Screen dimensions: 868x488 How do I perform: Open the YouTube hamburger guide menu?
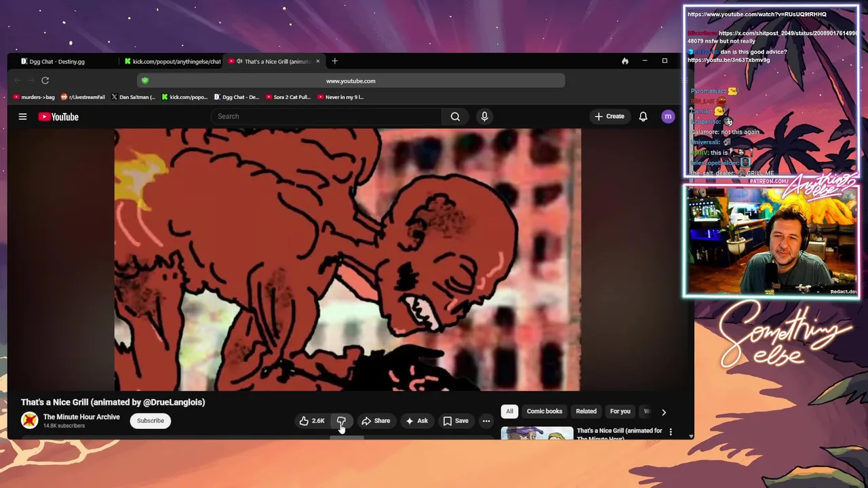click(x=22, y=117)
